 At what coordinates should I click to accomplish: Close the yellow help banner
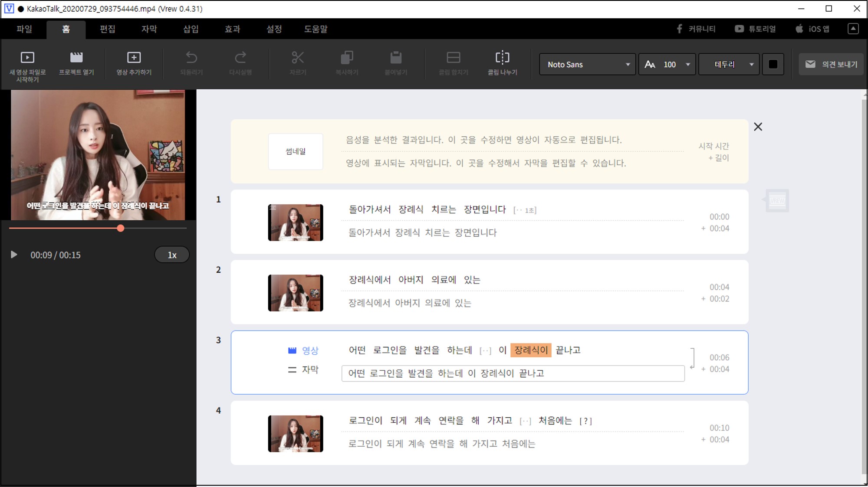tap(758, 127)
